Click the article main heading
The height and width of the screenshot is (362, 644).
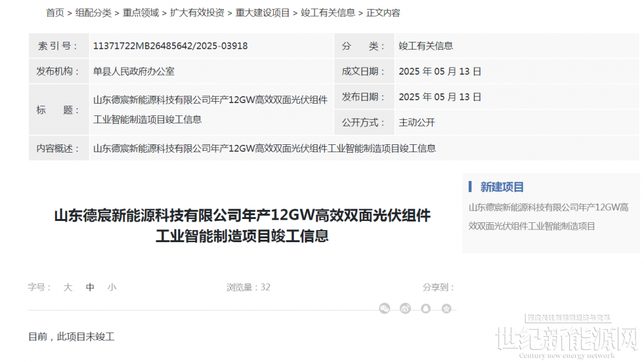click(x=242, y=225)
